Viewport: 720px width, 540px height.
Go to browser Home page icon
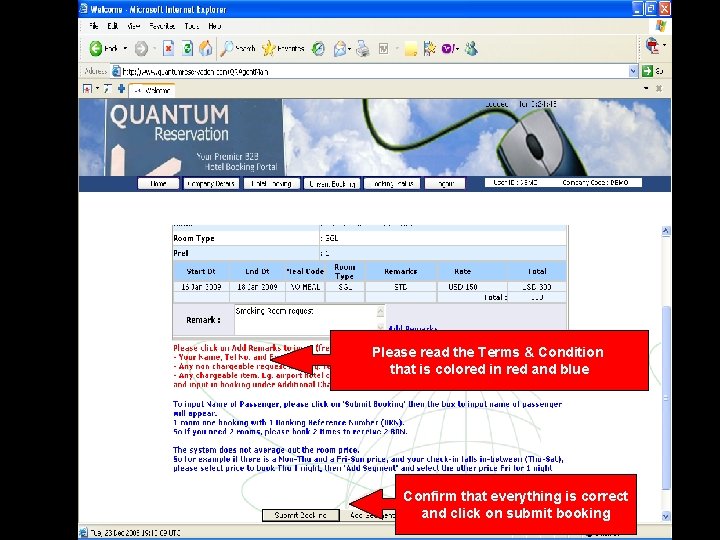point(206,48)
